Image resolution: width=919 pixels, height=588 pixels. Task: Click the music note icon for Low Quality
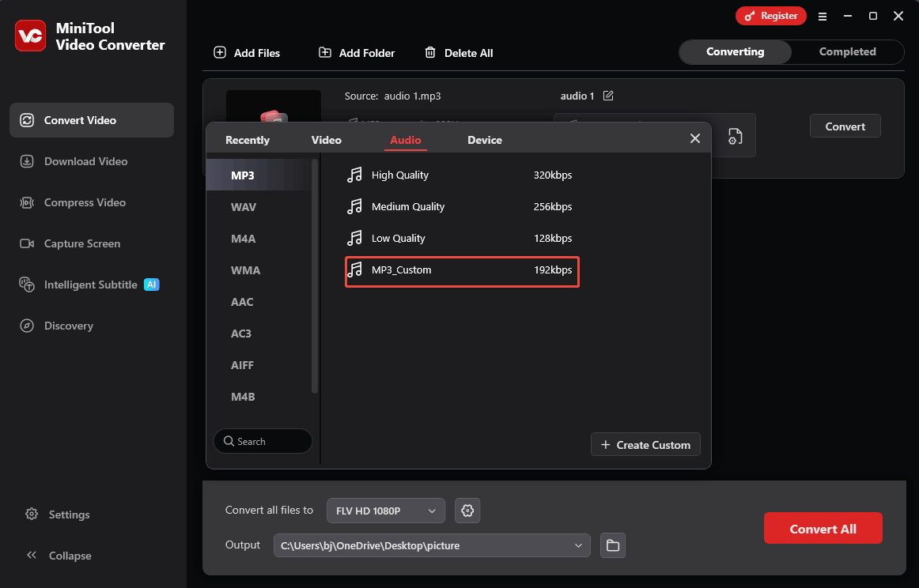point(354,238)
